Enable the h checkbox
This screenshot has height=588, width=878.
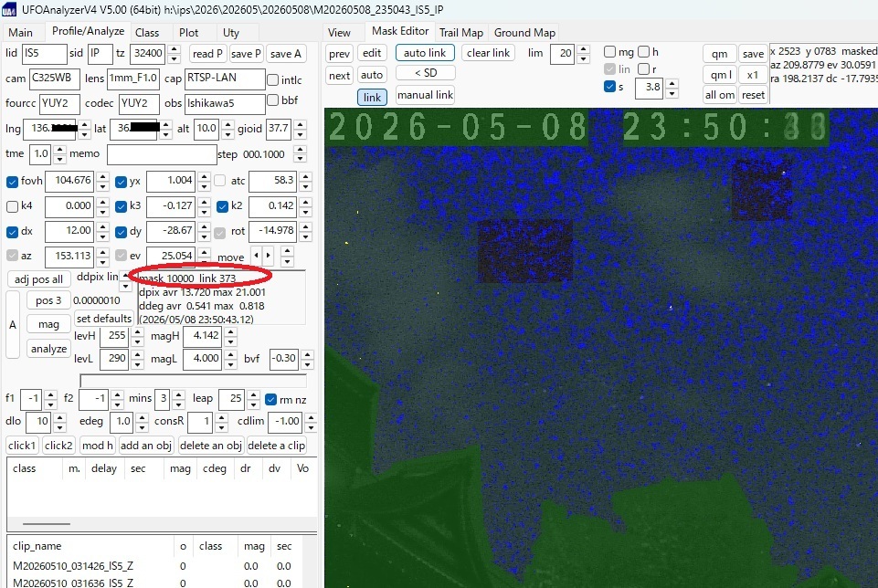[x=644, y=52]
